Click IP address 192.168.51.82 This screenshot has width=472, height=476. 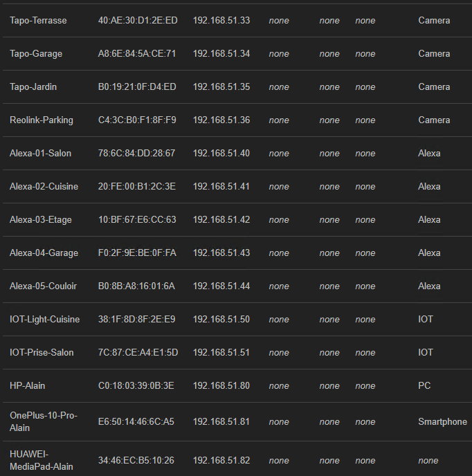tap(221, 461)
